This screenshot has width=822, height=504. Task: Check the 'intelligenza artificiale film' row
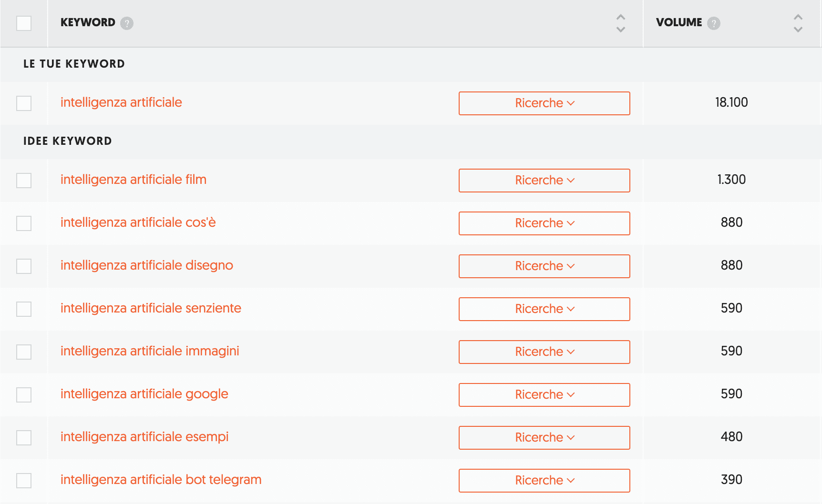24,180
